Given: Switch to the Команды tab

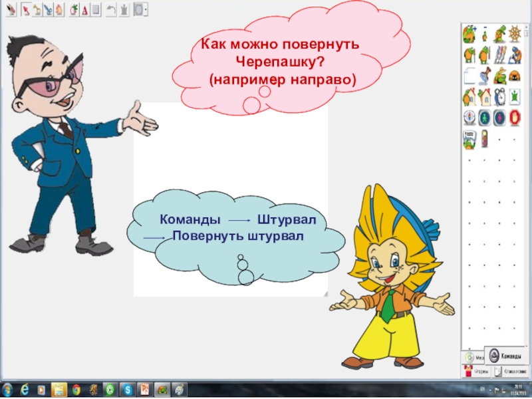Looking at the screenshot, I should [505, 356].
